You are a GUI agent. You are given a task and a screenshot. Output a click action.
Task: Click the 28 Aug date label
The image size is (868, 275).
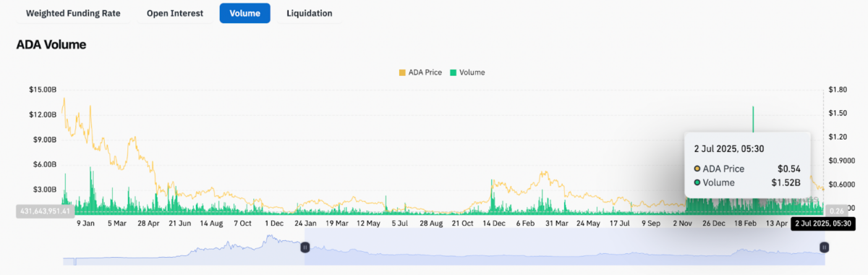point(430,224)
